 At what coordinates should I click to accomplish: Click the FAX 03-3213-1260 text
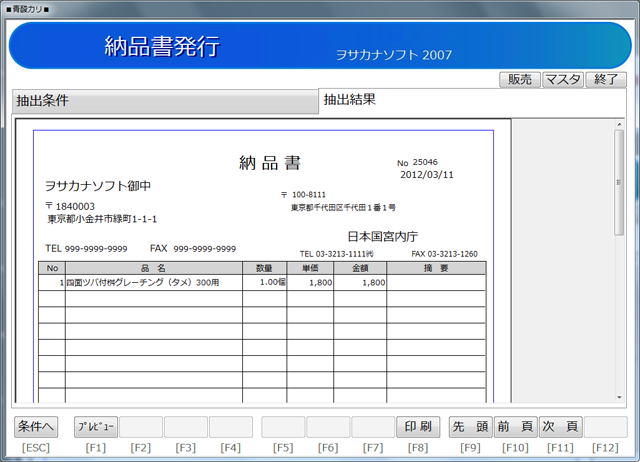pyautogui.click(x=444, y=254)
